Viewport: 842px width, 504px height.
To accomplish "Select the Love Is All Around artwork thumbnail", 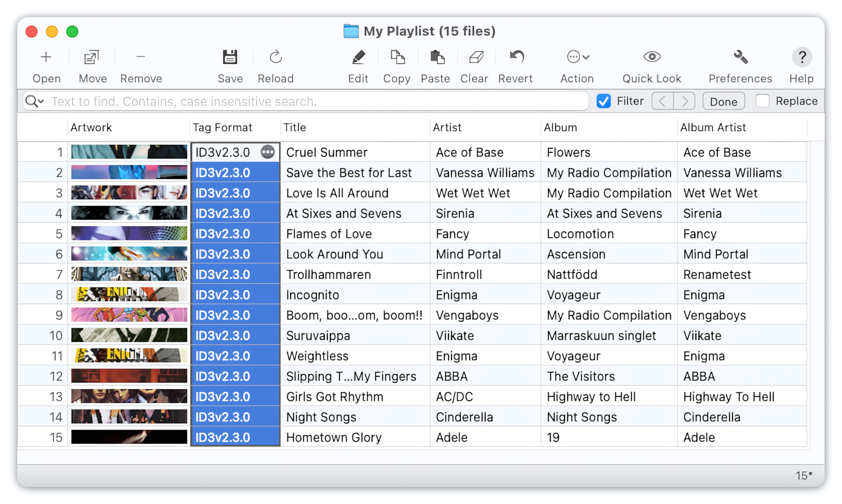I will point(129,192).
